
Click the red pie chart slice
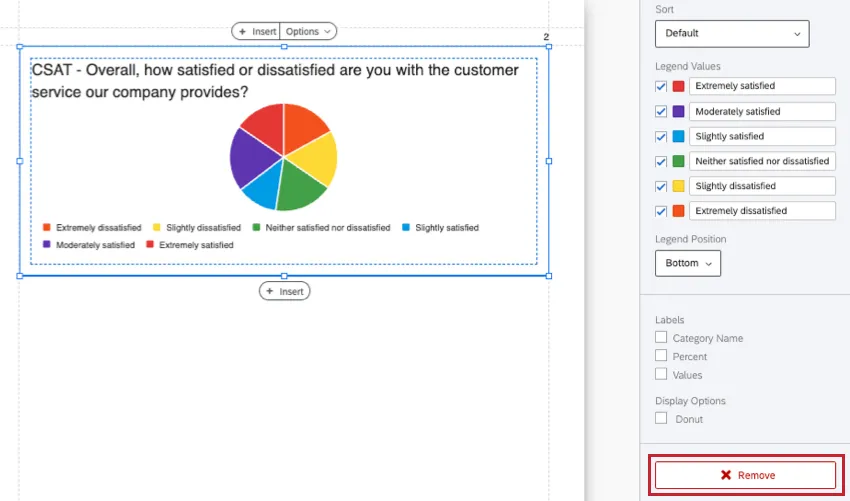pos(266,126)
